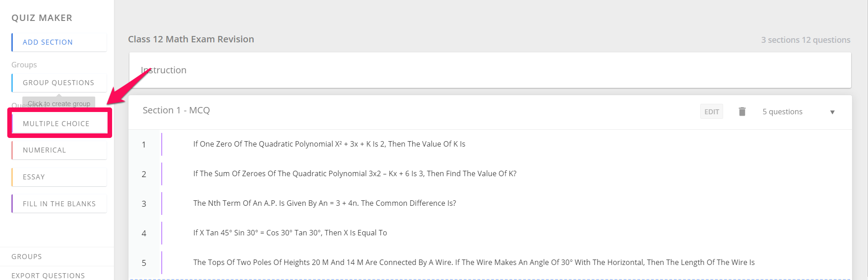Select question 3 about A.P. common difference
Image resolution: width=868 pixels, height=280 pixels.
490,204
